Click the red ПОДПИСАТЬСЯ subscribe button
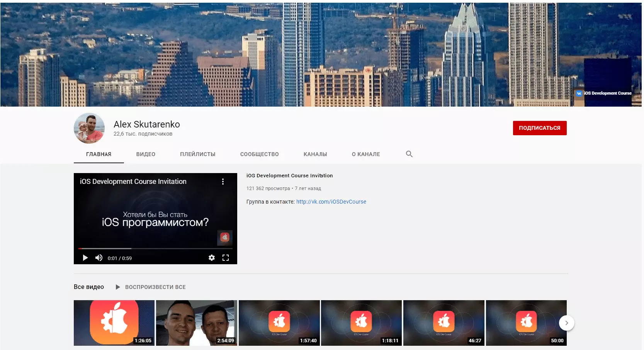This screenshot has height=350, width=644. pyautogui.click(x=539, y=128)
